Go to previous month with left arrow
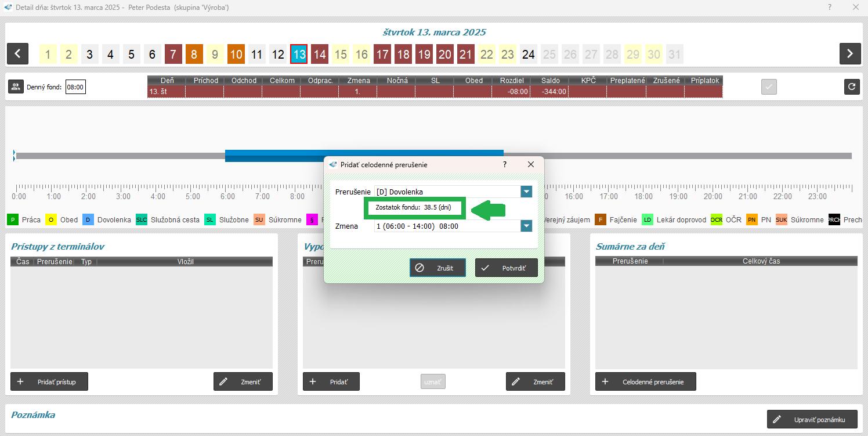 [x=17, y=54]
